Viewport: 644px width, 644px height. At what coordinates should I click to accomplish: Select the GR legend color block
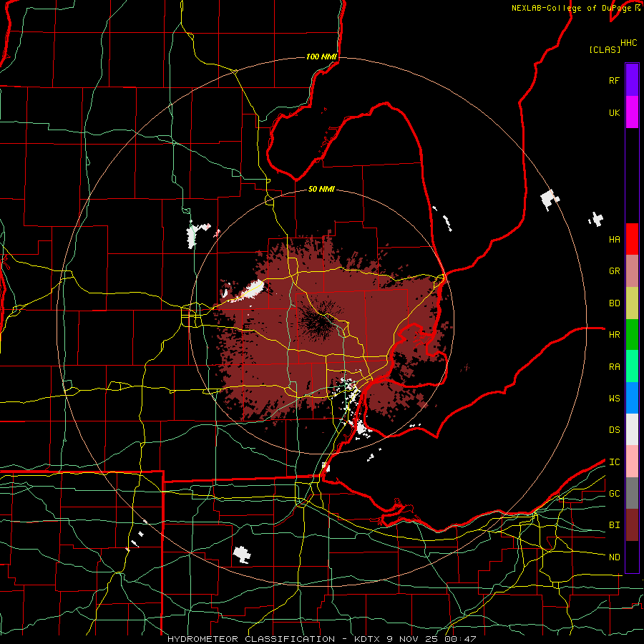click(x=632, y=271)
